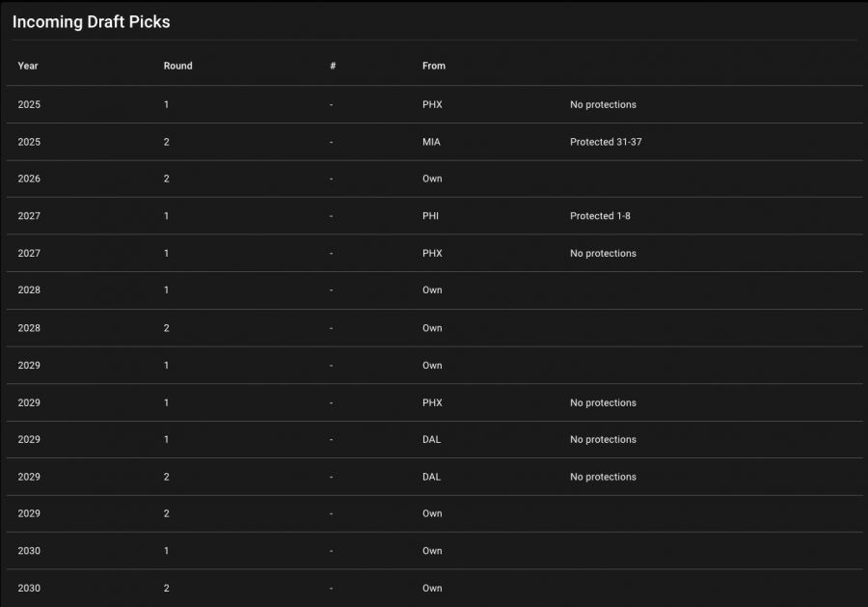Screen dimensions: 868x607
Task: Click the 2026 year cell
Action: (29, 179)
